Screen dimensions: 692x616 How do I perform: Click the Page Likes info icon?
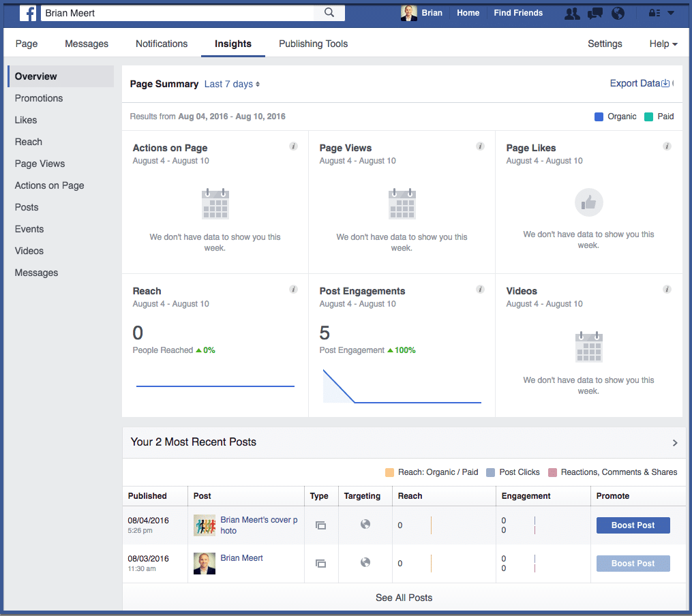pyautogui.click(x=667, y=147)
